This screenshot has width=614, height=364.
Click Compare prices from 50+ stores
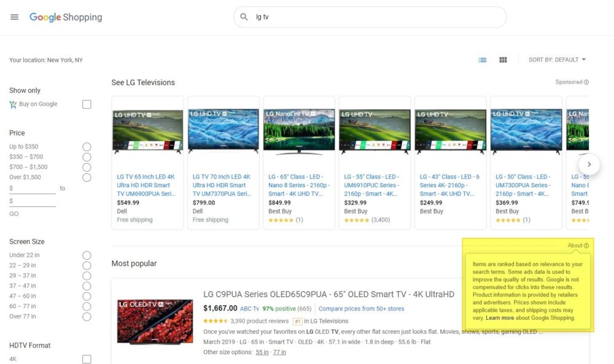(362, 309)
